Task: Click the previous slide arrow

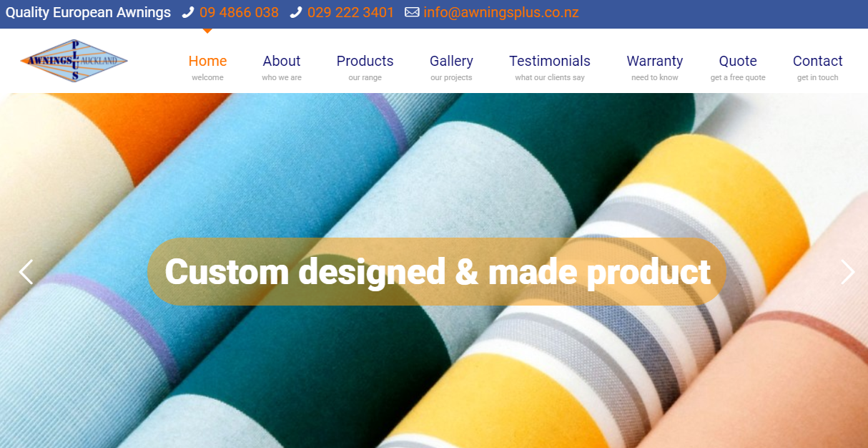Action: point(26,272)
